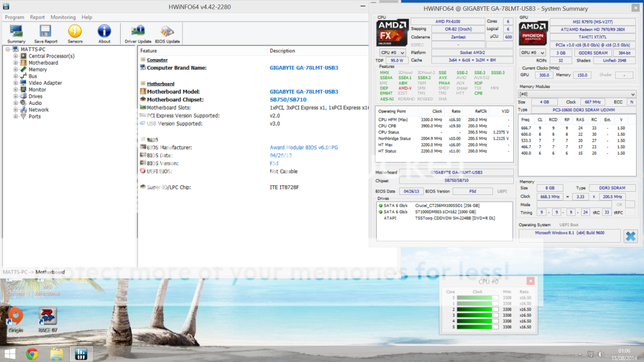
Task: Close the CPU #0 clock window
Action: (x=530, y=281)
